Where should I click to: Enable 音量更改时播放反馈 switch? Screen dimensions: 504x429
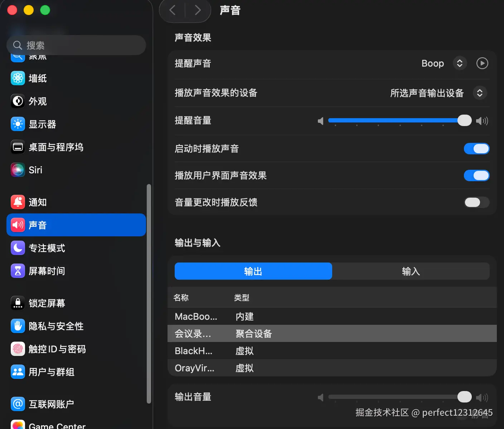point(476,202)
